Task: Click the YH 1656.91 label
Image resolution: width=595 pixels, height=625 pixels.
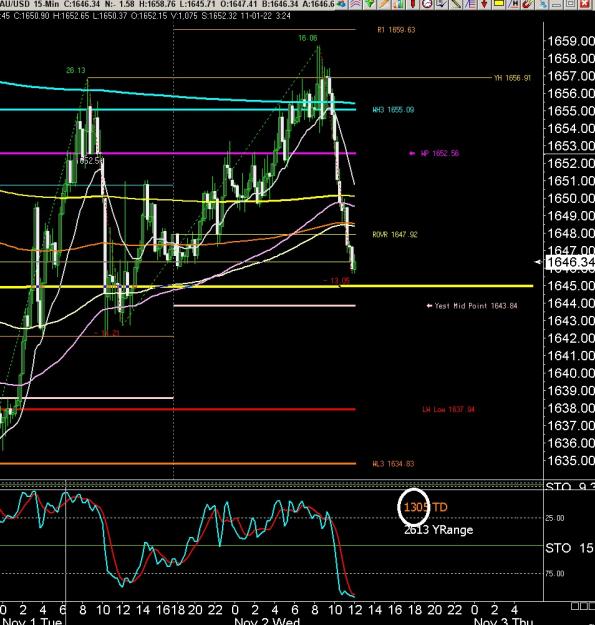Action: click(x=512, y=78)
